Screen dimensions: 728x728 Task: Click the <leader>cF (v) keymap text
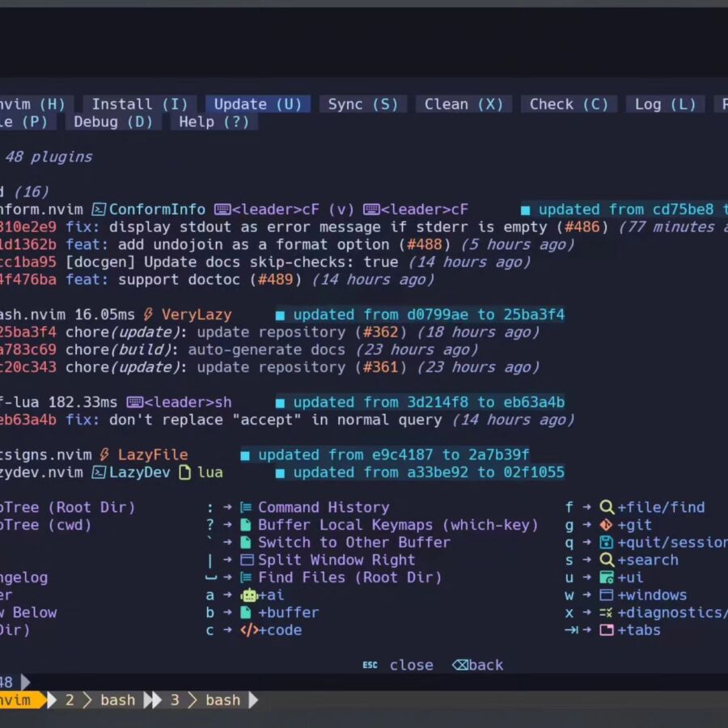click(293, 210)
